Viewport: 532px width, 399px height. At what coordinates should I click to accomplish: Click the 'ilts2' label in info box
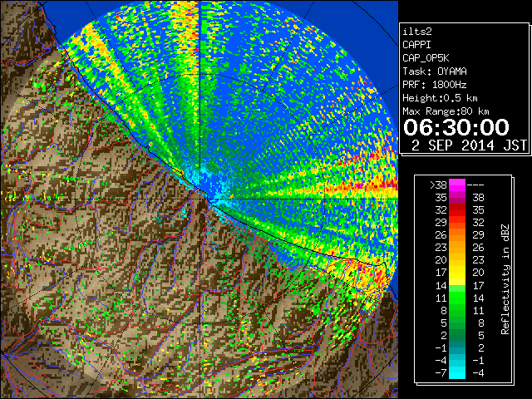pyautogui.click(x=417, y=32)
